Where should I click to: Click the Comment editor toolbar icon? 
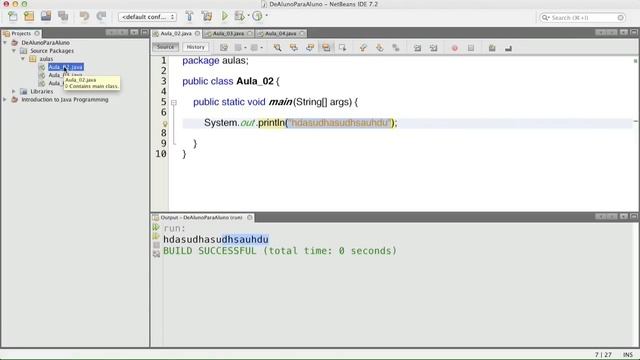tap(492, 48)
